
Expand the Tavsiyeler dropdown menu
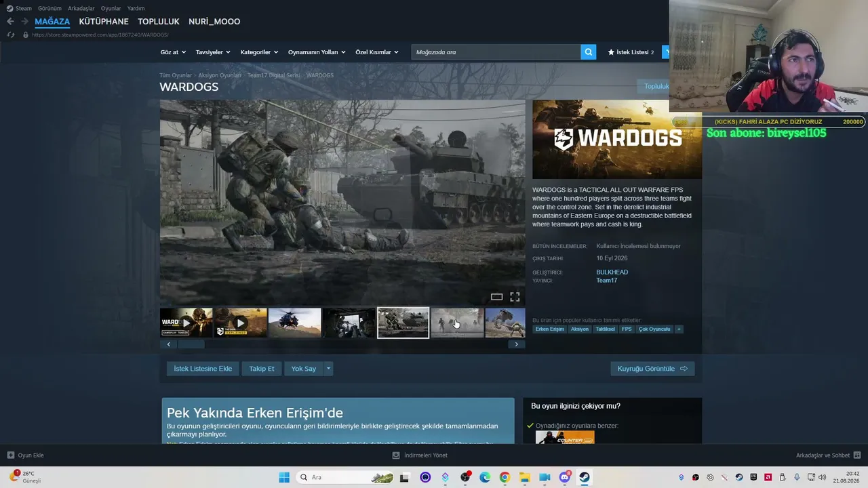[213, 52]
